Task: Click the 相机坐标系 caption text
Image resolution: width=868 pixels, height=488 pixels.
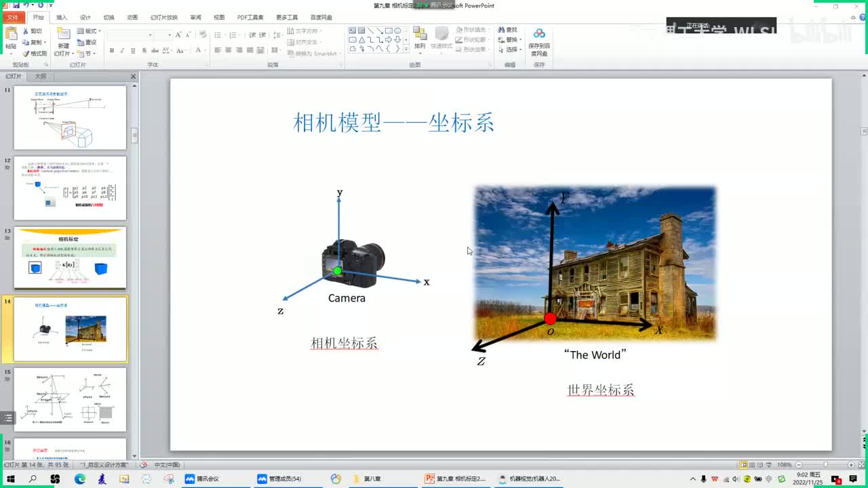Action: click(x=344, y=343)
